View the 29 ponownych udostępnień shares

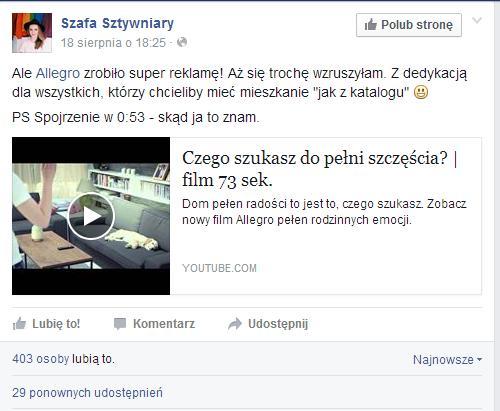[87, 393]
